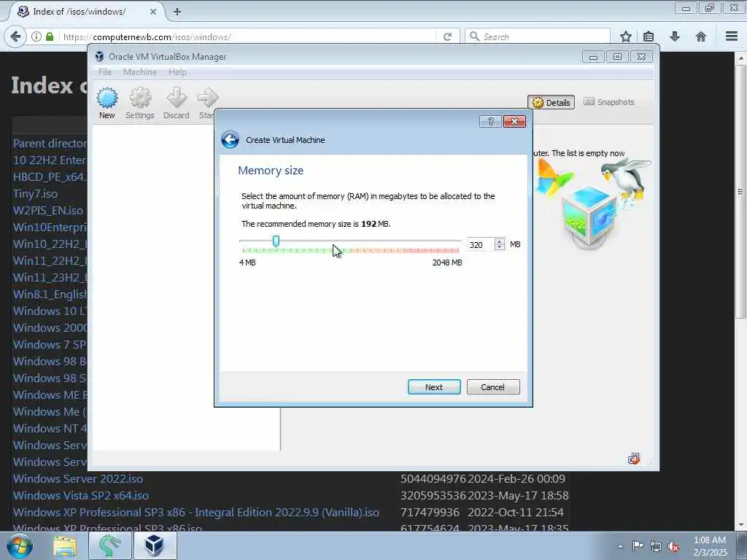Open the File menu in VirtualBox Manager
The width and height of the screenshot is (747, 560).
coord(105,72)
